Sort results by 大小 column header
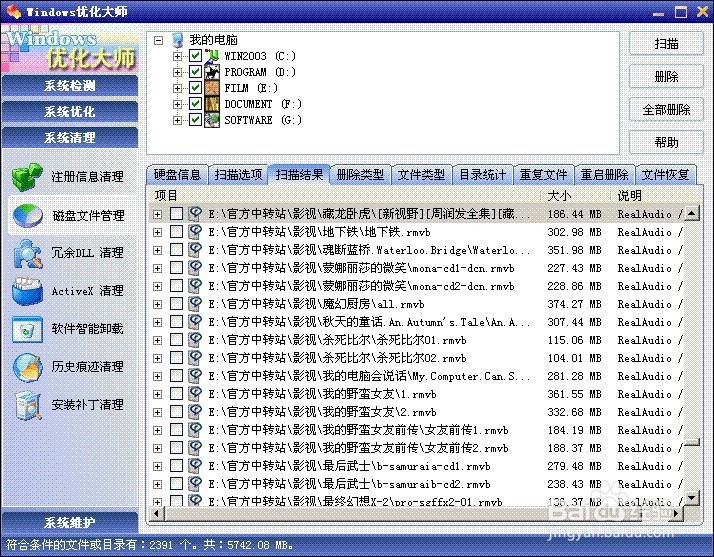714x557 pixels. coord(575,196)
